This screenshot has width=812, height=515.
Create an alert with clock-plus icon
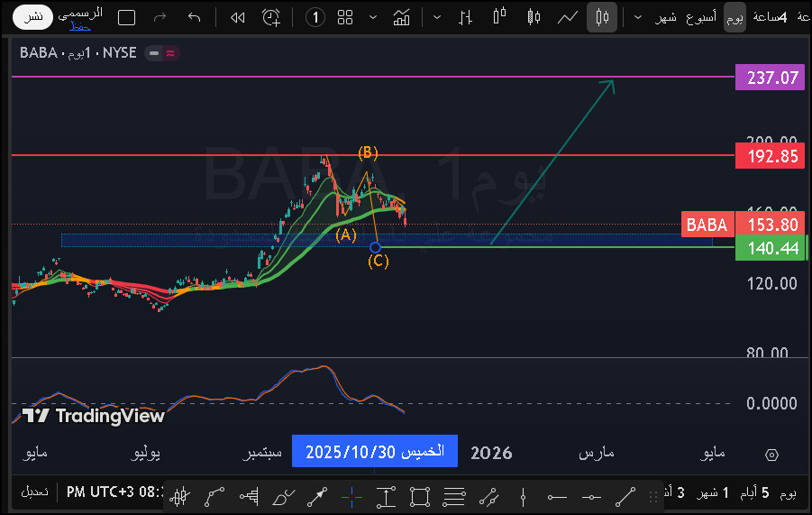point(271,18)
